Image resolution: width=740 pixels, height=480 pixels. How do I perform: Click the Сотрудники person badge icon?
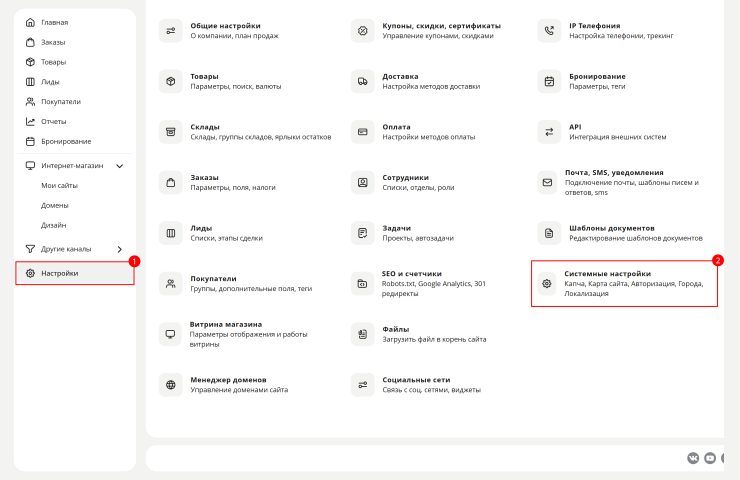pyautogui.click(x=362, y=183)
